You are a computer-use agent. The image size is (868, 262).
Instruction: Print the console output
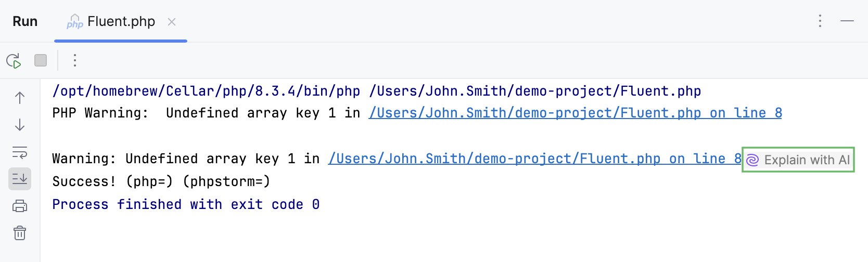pyautogui.click(x=20, y=206)
